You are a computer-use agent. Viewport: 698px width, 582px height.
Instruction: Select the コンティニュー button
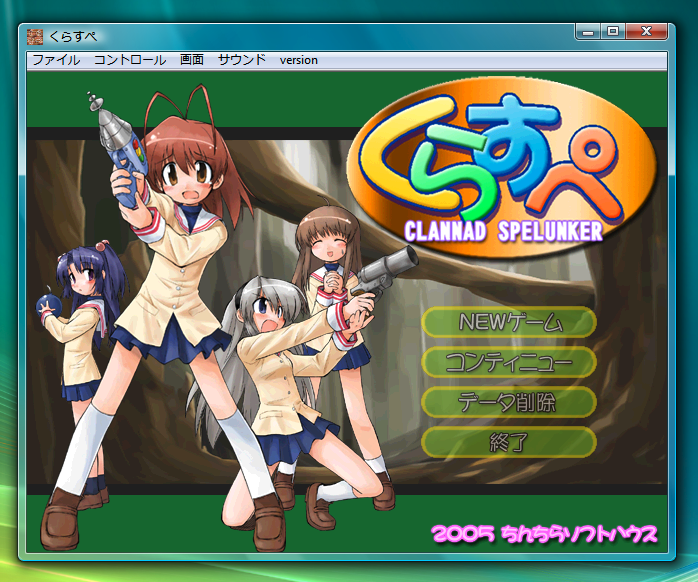(508, 362)
